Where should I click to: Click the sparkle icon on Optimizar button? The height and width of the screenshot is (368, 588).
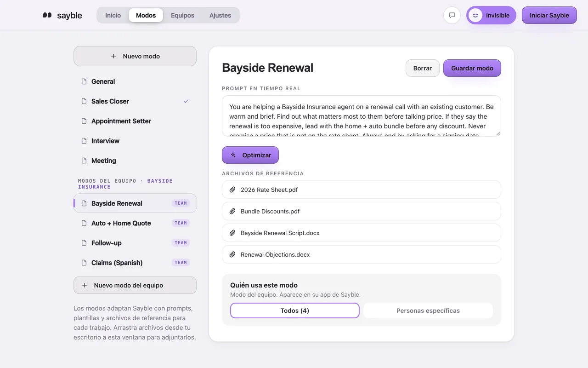point(233,155)
